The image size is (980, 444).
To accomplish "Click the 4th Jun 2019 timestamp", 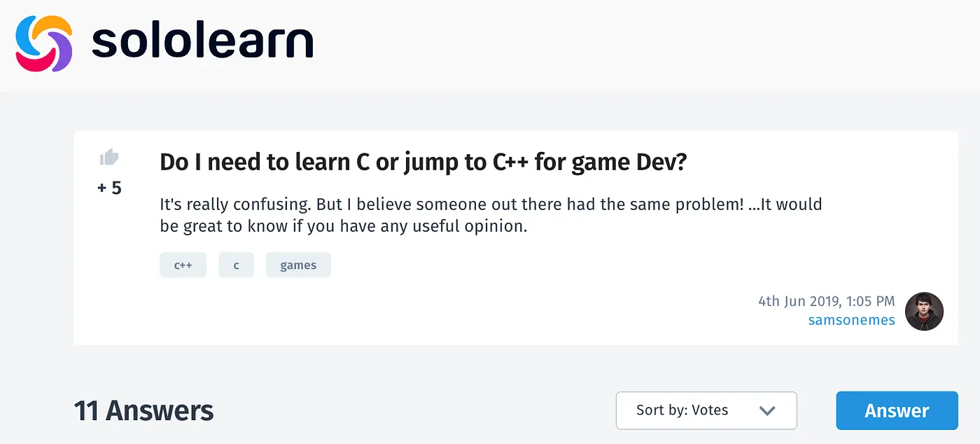I will coord(826,301).
